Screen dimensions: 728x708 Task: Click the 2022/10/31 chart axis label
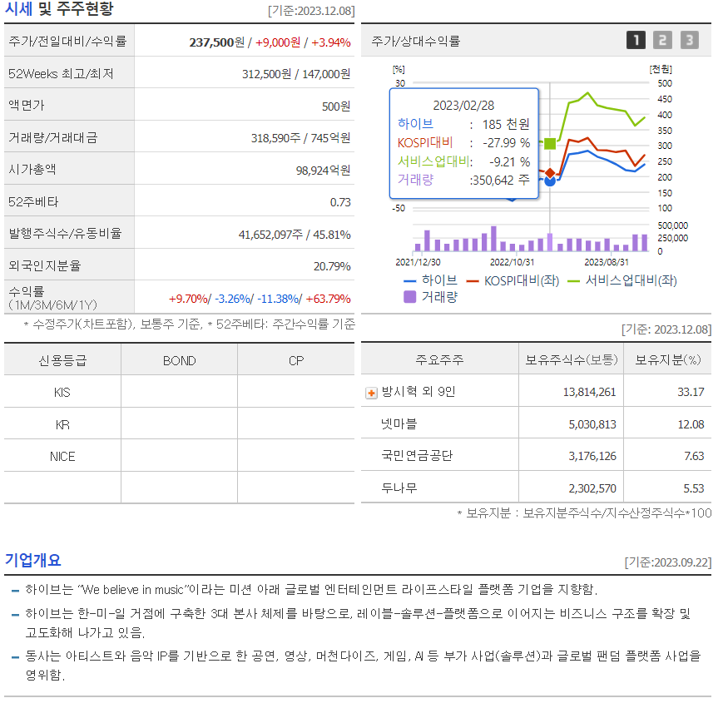click(513, 262)
